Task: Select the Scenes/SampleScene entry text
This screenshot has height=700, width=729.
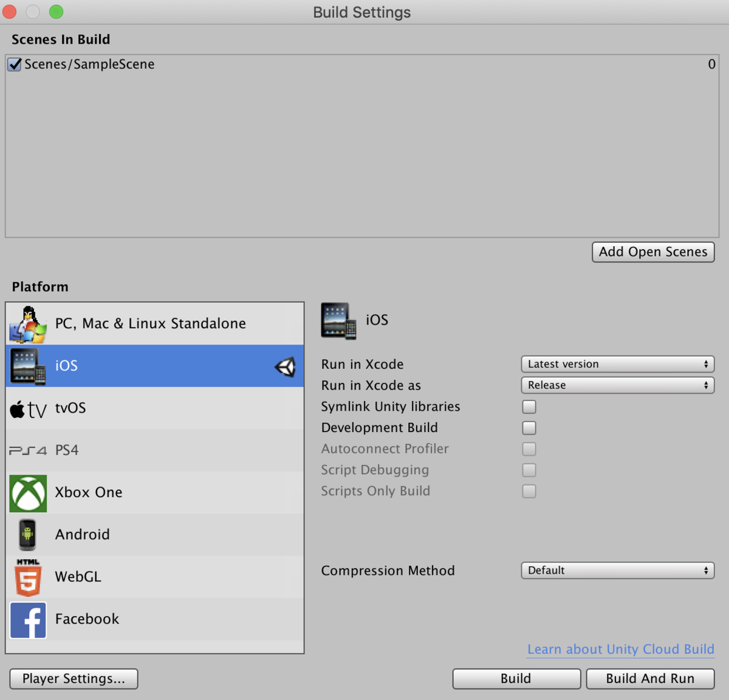Action: [89, 64]
